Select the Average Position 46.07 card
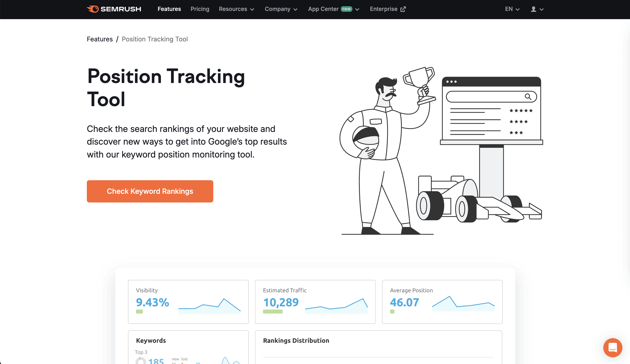The height and width of the screenshot is (364, 630). tap(442, 301)
